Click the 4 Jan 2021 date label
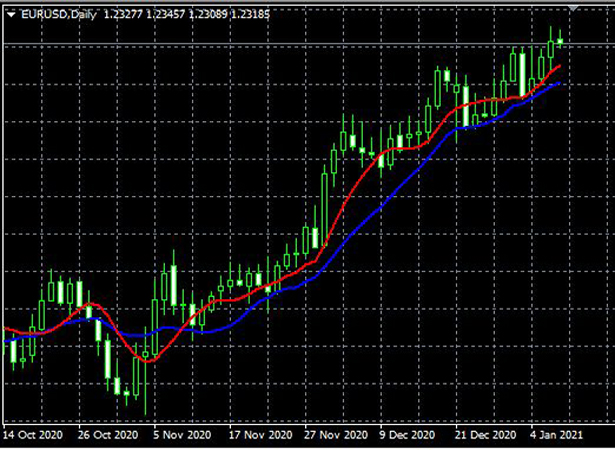Image resolution: width=615 pixels, height=450 pixels. [x=557, y=435]
